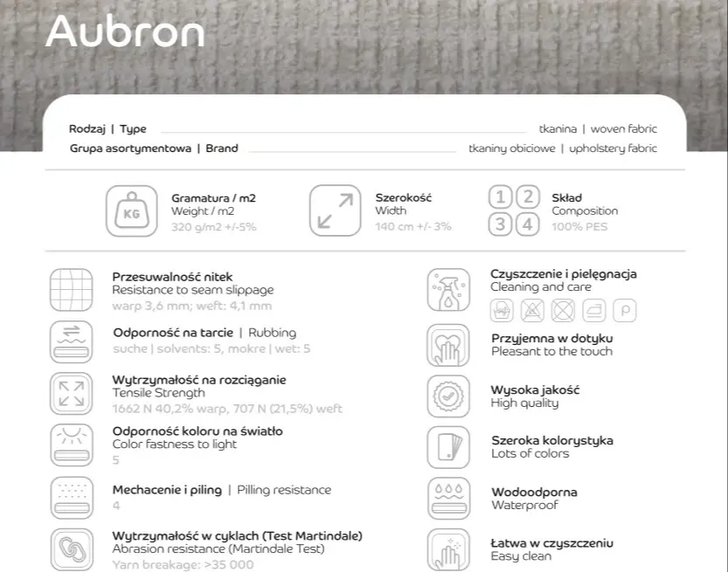Click 'Odporność koloru na światło' heading
Screen dimensions: 728x572
click(198, 431)
